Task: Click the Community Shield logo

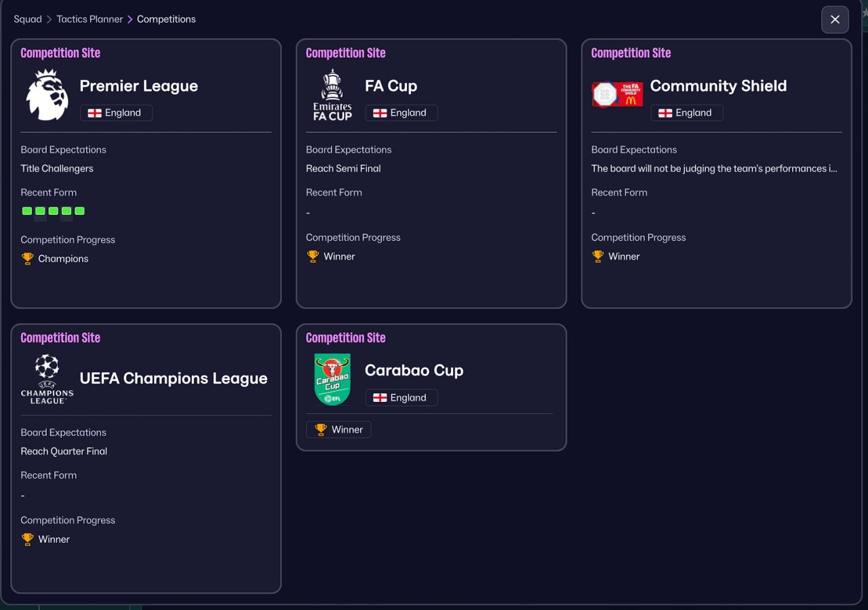Action: coord(617,95)
